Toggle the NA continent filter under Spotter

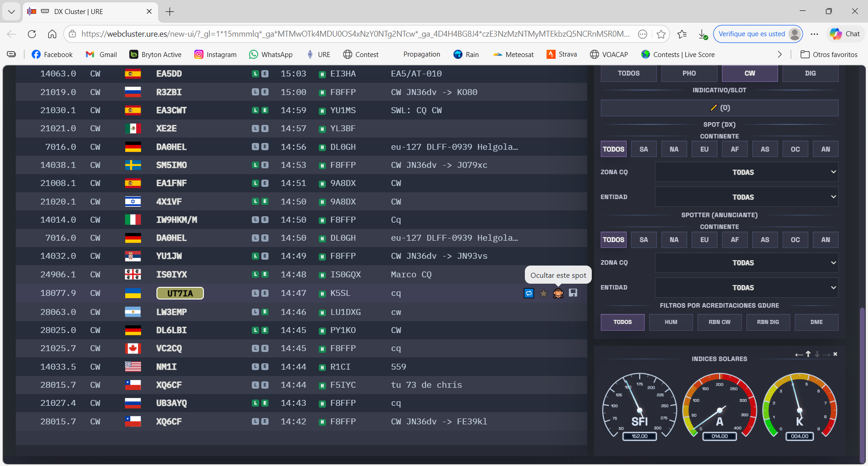coord(674,240)
